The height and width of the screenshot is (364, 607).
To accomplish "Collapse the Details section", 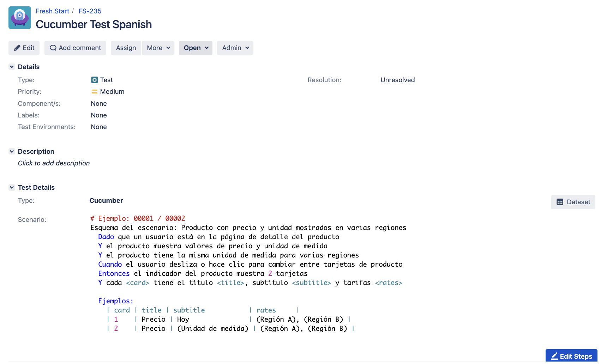I will (x=12, y=67).
